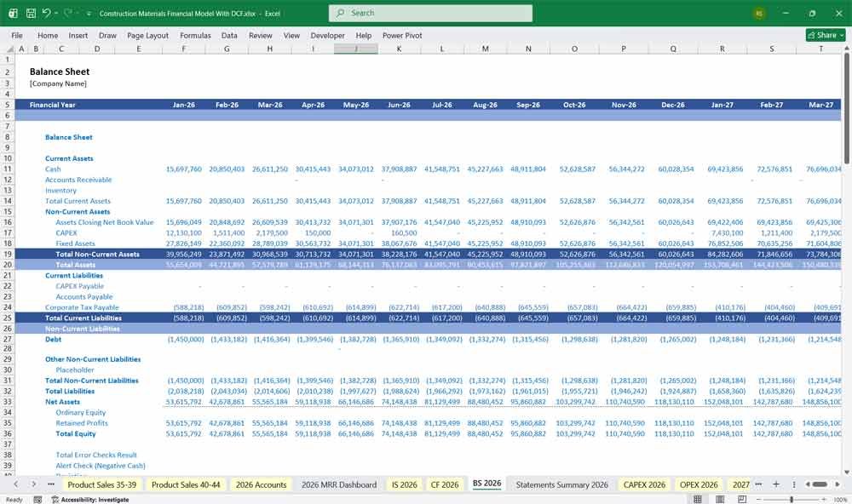Select column J header
The height and width of the screenshot is (504, 852).
[356, 49]
